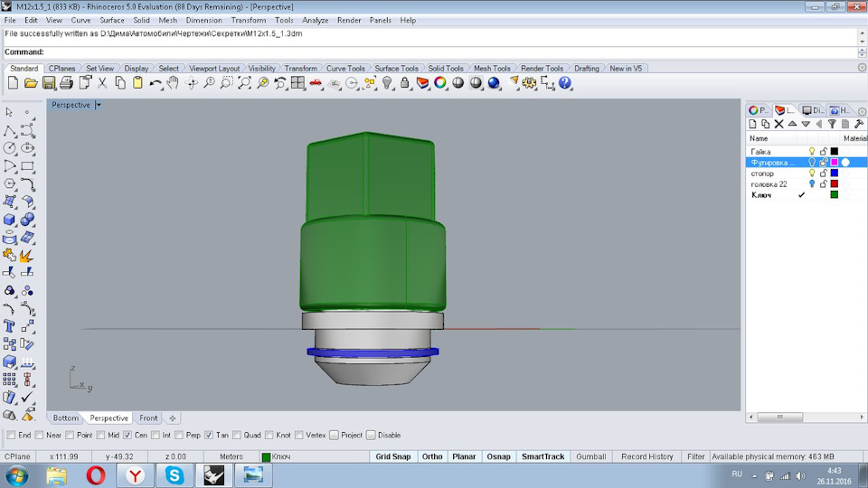Click the Print icon
The width and height of the screenshot is (868, 488).
pyautogui.click(x=66, y=83)
